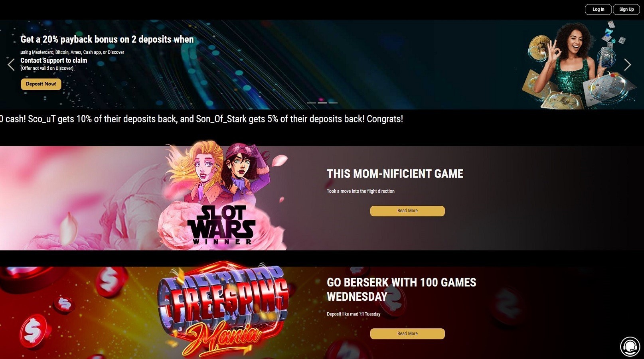The height and width of the screenshot is (359, 644).
Task: Click Log In button
Action: tap(598, 10)
